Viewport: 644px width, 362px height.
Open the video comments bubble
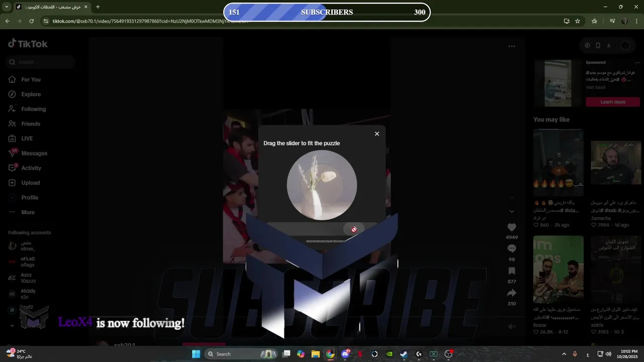point(512,249)
